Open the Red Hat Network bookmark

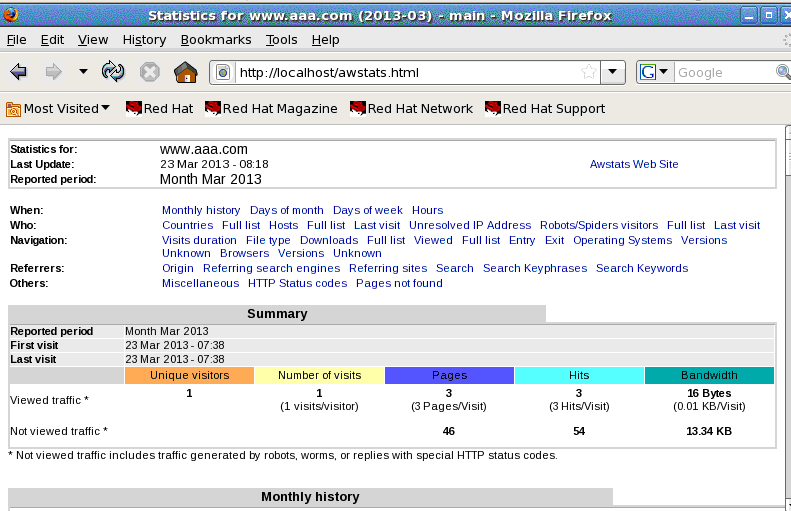pyautogui.click(x=412, y=108)
